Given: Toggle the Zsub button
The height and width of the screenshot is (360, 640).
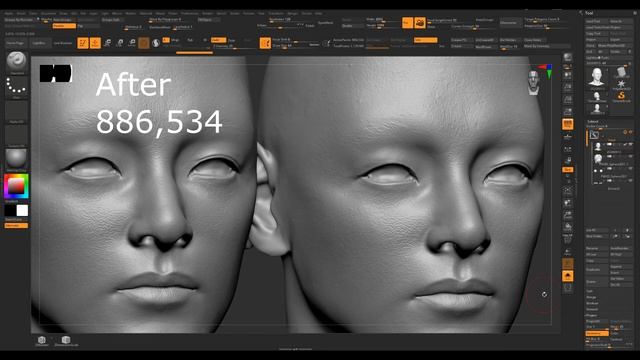Looking at the screenshot, I should coord(231,40).
